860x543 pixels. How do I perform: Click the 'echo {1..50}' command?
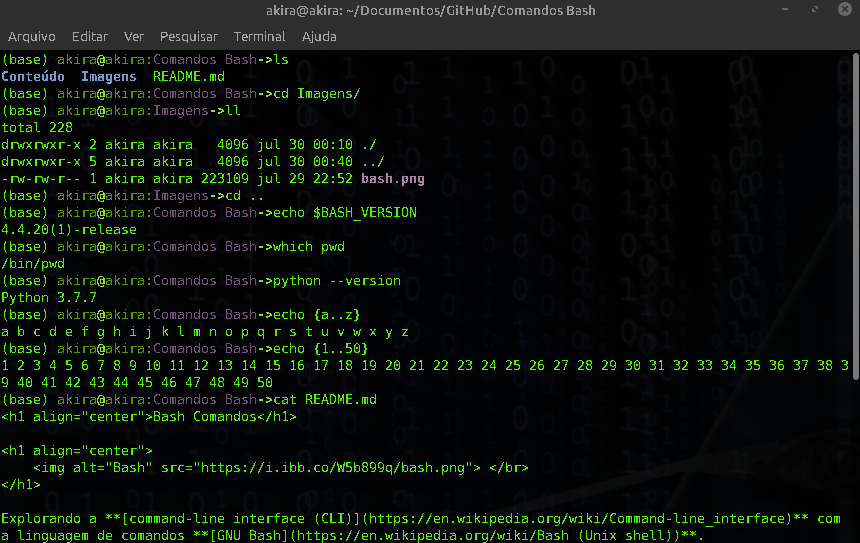click(321, 348)
